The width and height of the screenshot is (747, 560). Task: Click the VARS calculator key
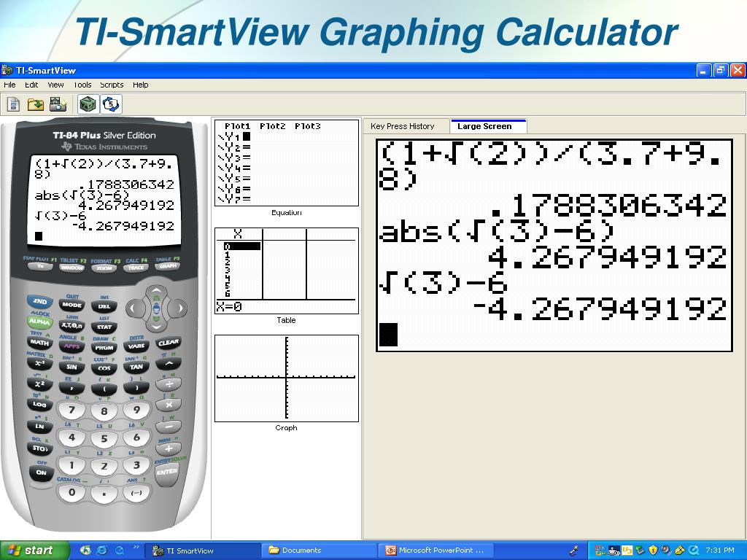point(136,346)
